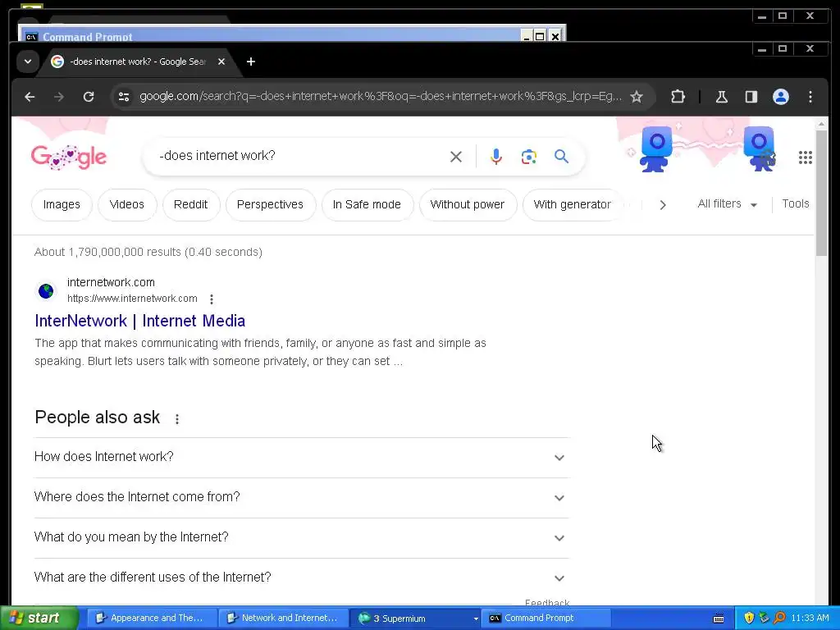The width and height of the screenshot is (840, 630).
Task: Click the https://www.internetwork.com URL
Action: coord(132,299)
